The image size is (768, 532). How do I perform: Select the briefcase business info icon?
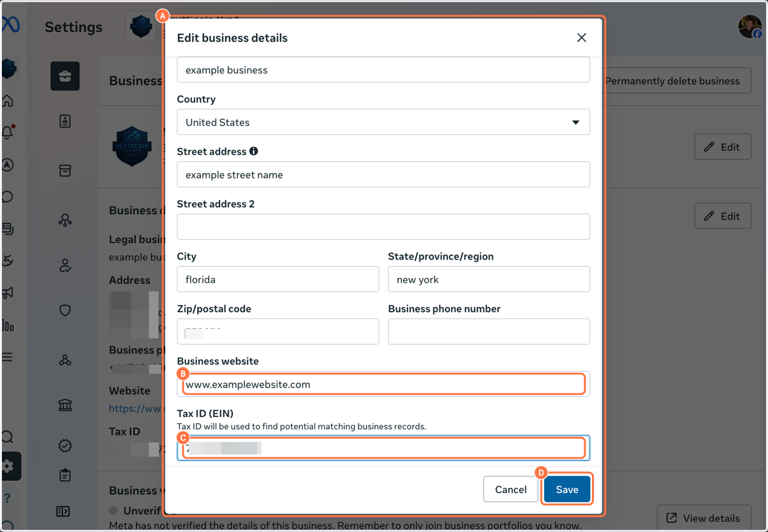(65, 76)
